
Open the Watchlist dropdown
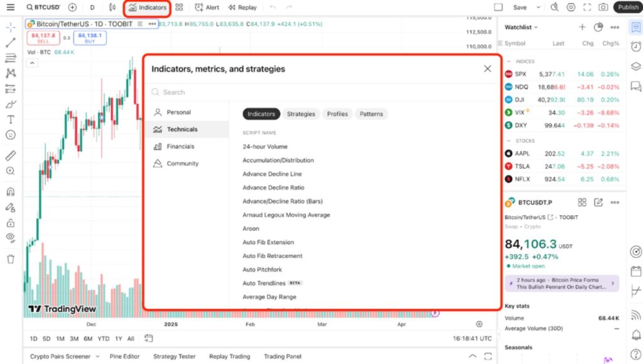[x=521, y=27]
